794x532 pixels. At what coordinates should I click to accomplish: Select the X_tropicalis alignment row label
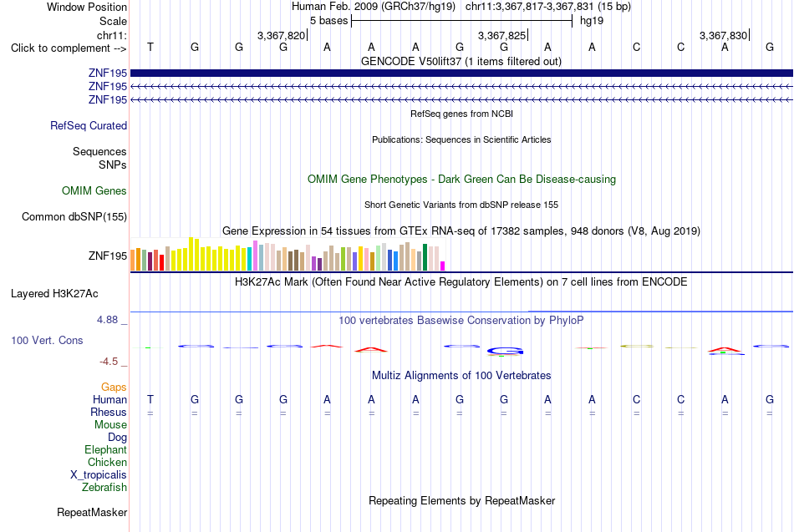99,475
